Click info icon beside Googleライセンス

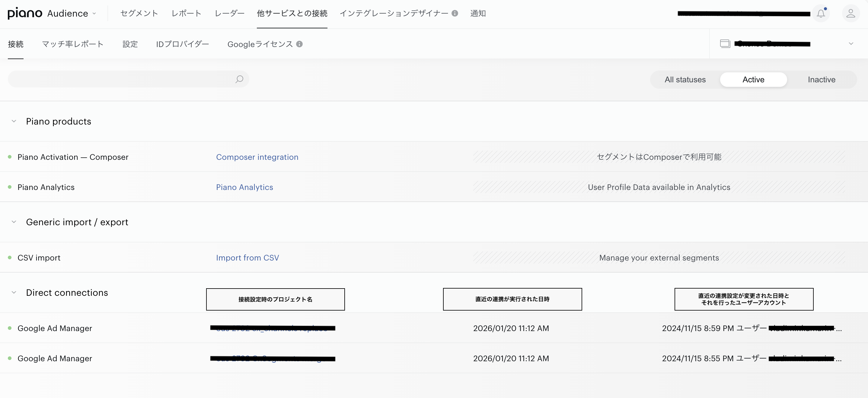(x=299, y=44)
